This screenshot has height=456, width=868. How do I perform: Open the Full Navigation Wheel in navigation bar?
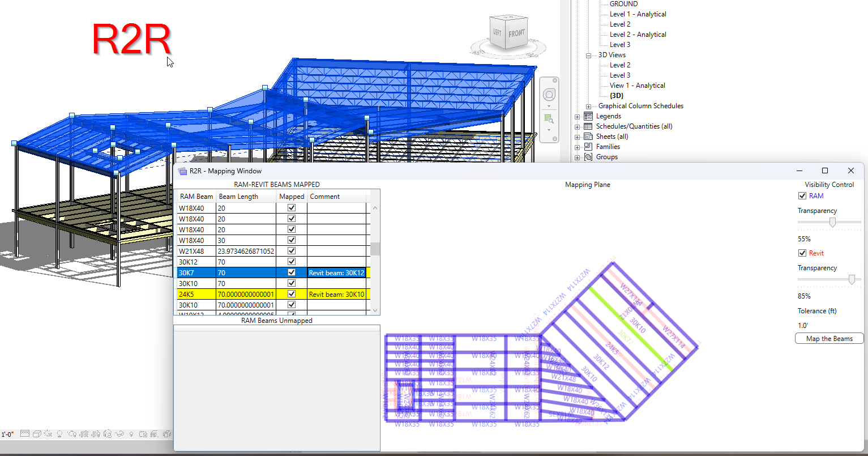click(x=549, y=95)
